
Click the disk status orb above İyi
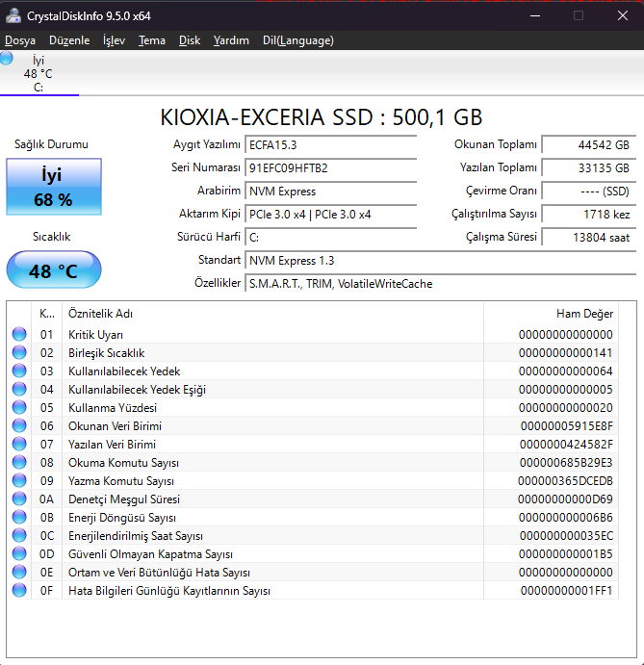tap(7, 59)
